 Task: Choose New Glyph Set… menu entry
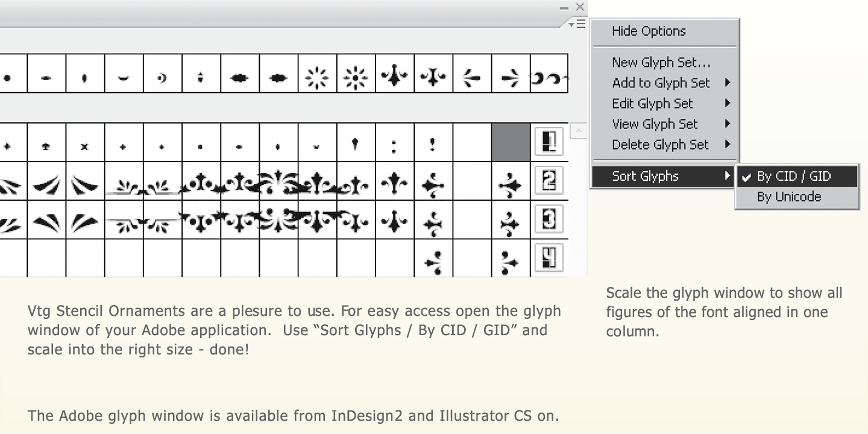click(x=661, y=62)
